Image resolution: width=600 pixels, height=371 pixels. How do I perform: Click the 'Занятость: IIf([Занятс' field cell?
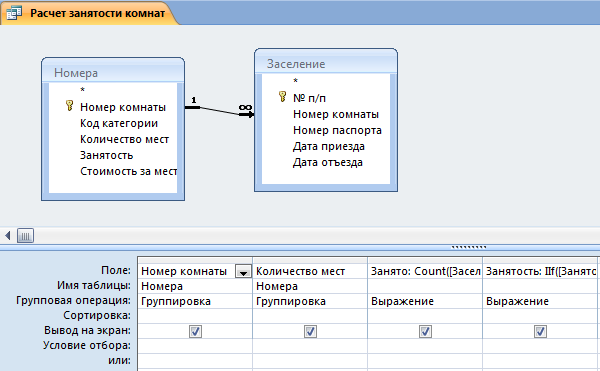coord(540,271)
